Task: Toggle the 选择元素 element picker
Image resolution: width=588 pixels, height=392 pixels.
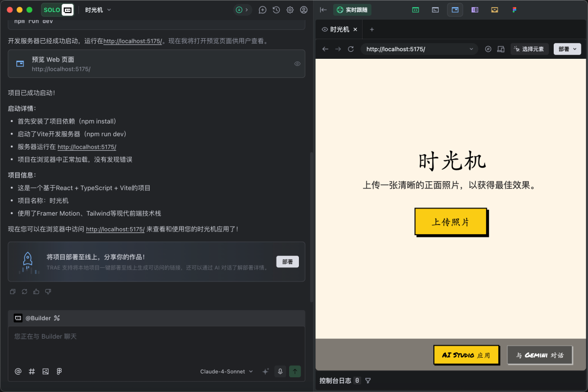Action: coord(529,49)
